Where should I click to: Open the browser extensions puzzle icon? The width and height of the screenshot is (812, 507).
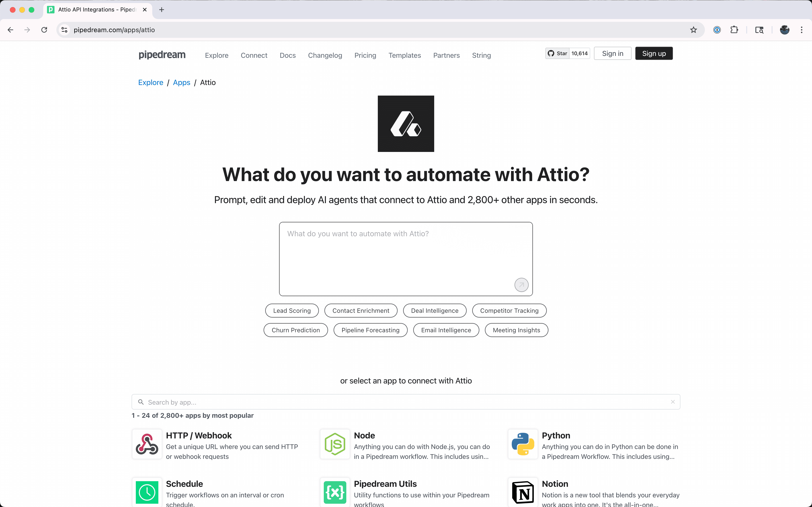(734, 30)
